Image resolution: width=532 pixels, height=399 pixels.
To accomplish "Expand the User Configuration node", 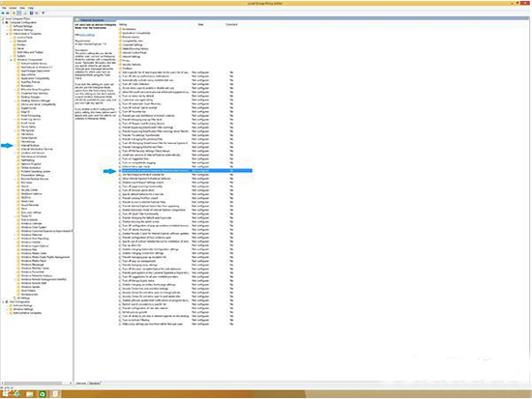I will [x=3, y=301].
